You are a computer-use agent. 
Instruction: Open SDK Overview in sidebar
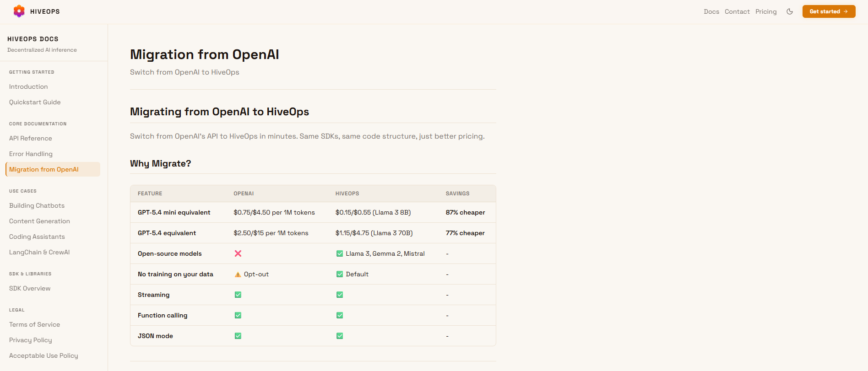point(30,288)
